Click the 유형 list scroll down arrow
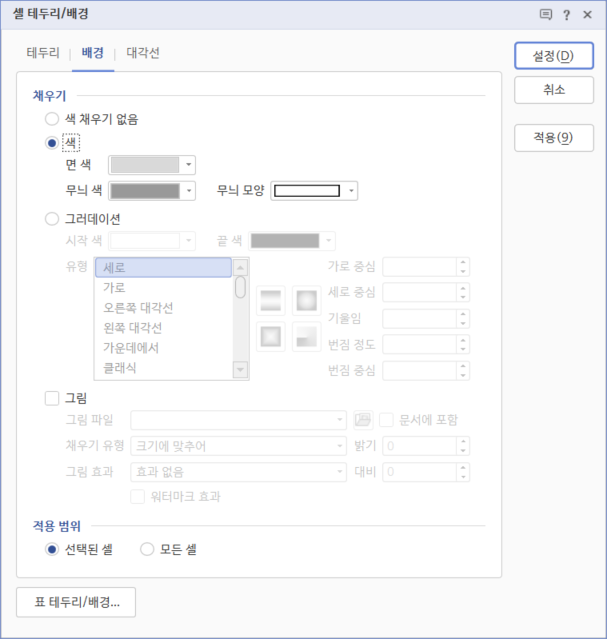 tap(241, 370)
